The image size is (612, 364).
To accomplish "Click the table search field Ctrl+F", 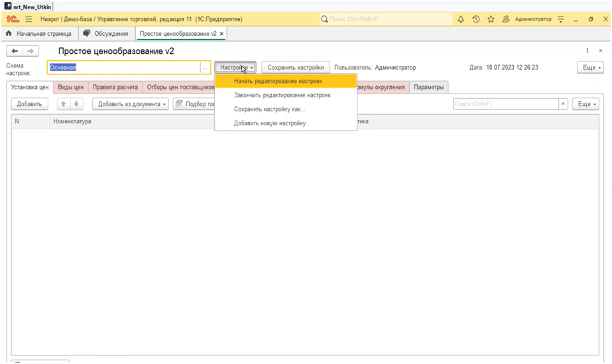I will point(506,104).
